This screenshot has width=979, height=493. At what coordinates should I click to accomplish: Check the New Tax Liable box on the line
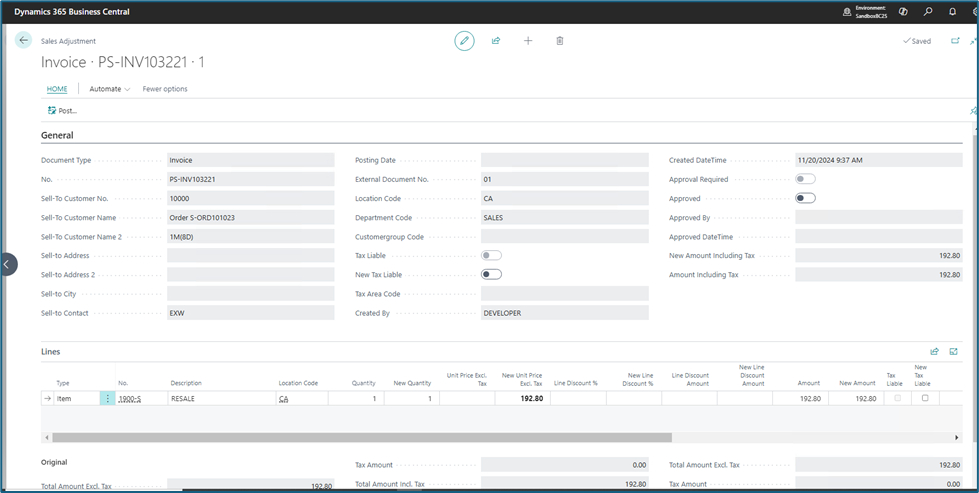(x=925, y=398)
